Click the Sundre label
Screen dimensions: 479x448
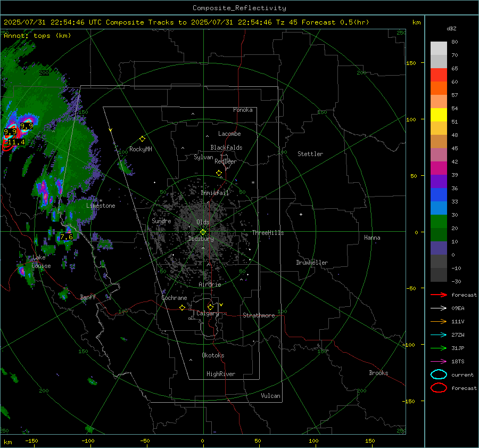(161, 221)
